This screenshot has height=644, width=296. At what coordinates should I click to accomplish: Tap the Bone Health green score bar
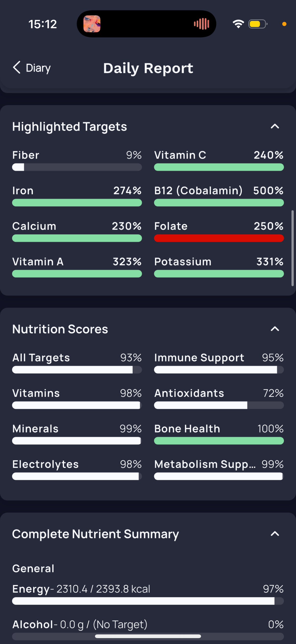pyautogui.click(x=219, y=441)
